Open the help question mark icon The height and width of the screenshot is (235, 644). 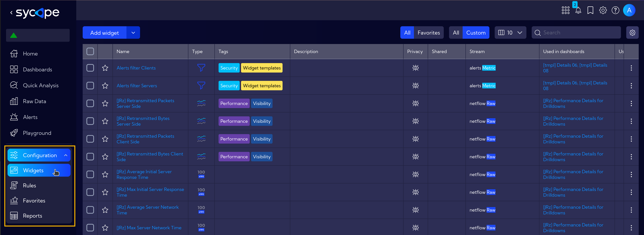615,10
